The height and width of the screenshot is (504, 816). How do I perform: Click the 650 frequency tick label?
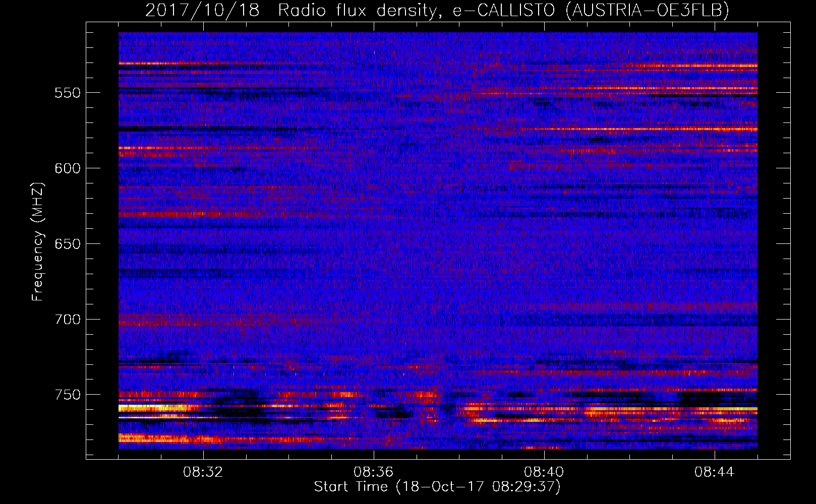pyautogui.click(x=68, y=244)
